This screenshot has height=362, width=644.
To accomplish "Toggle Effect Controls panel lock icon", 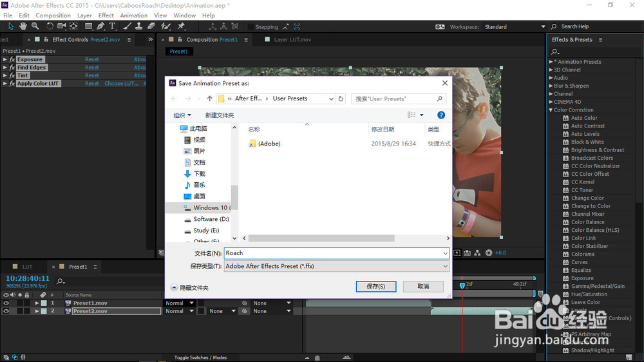I will [x=46, y=39].
